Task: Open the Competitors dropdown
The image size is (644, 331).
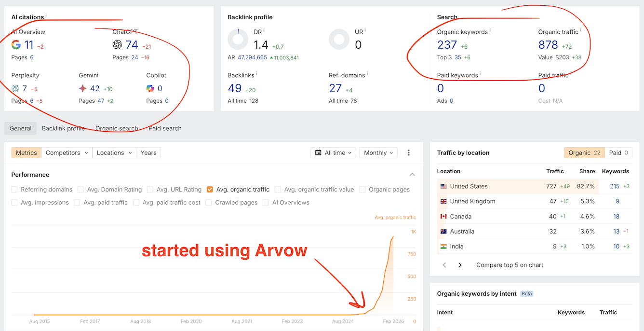Action: [x=67, y=153]
